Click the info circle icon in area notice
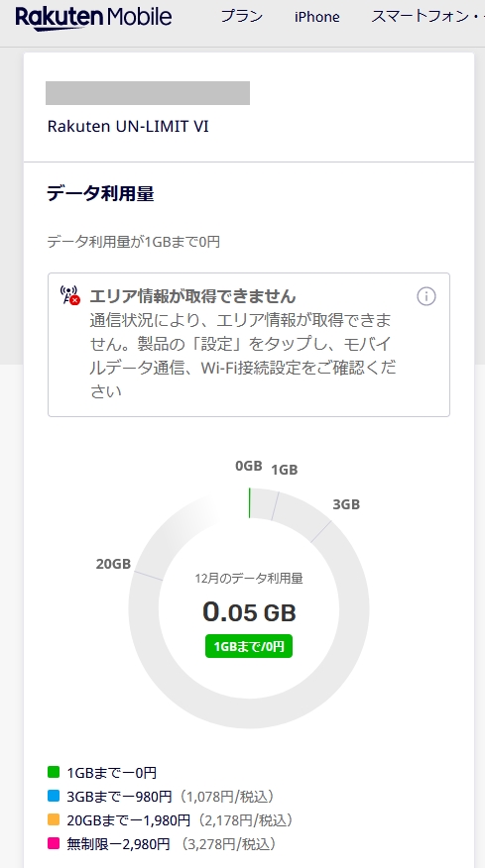485x868 pixels. tap(426, 296)
